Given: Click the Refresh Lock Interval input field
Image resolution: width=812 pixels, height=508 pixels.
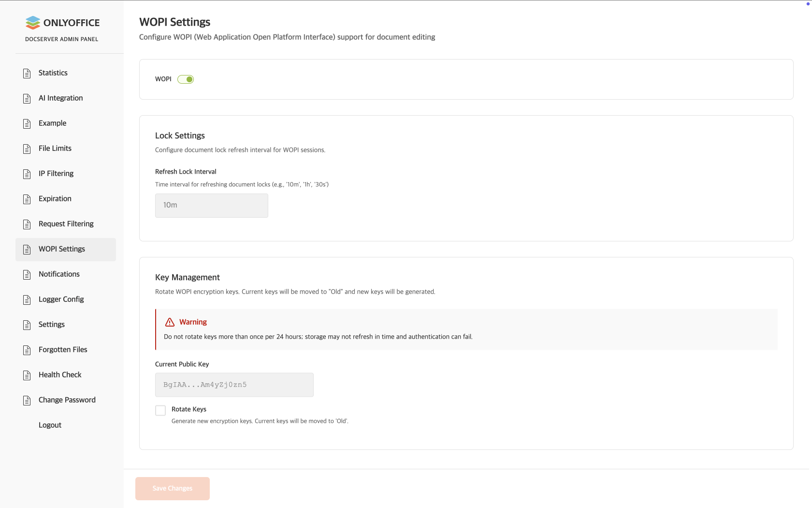Looking at the screenshot, I should point(211,206).
